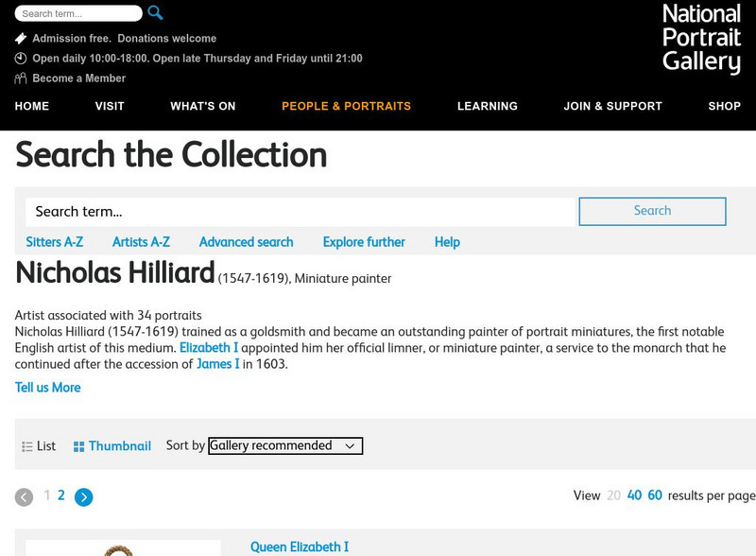Open the SHOP menu item
The height and width of the screenshot is (556, 756).
tap(724, 106)
